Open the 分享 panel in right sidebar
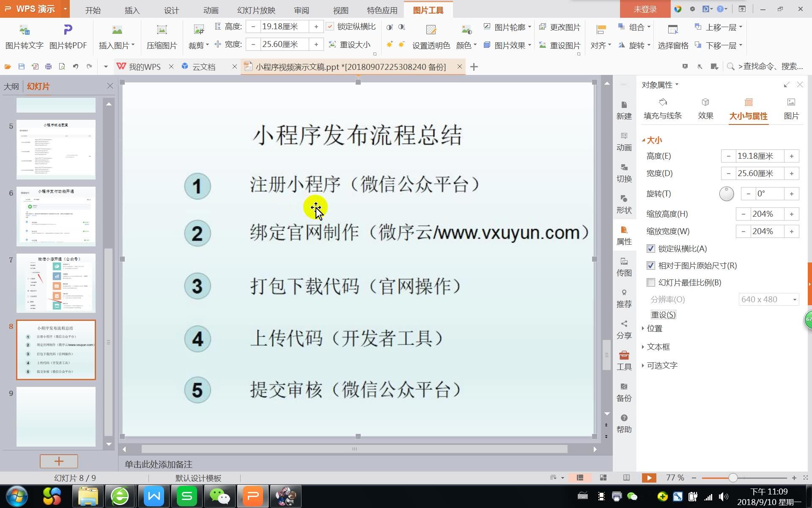 (624, 330)
